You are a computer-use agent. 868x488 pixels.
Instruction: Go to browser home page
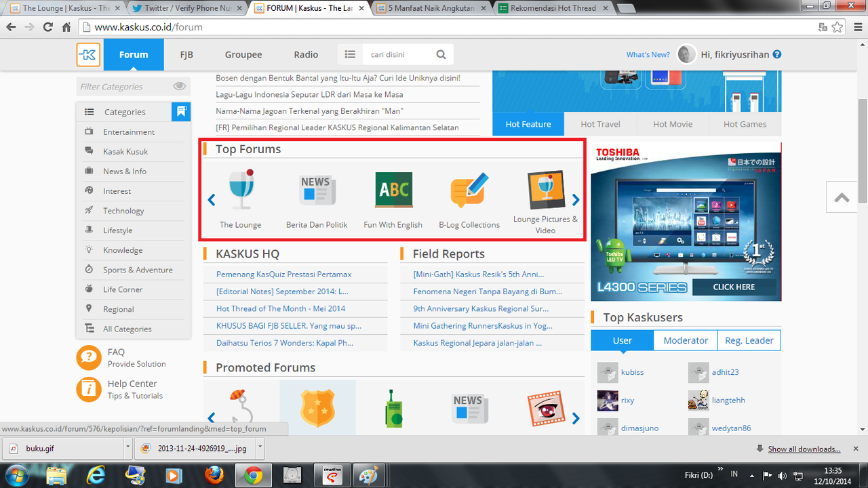(66, 27)
